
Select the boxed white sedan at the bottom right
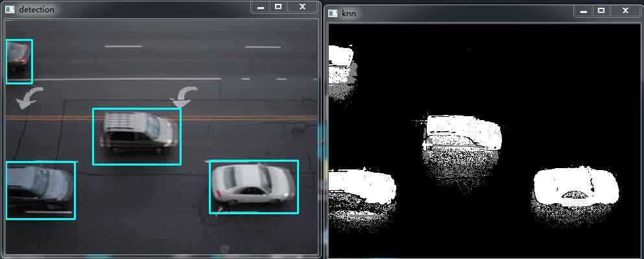pyautogui.click(x=254, y=187)
